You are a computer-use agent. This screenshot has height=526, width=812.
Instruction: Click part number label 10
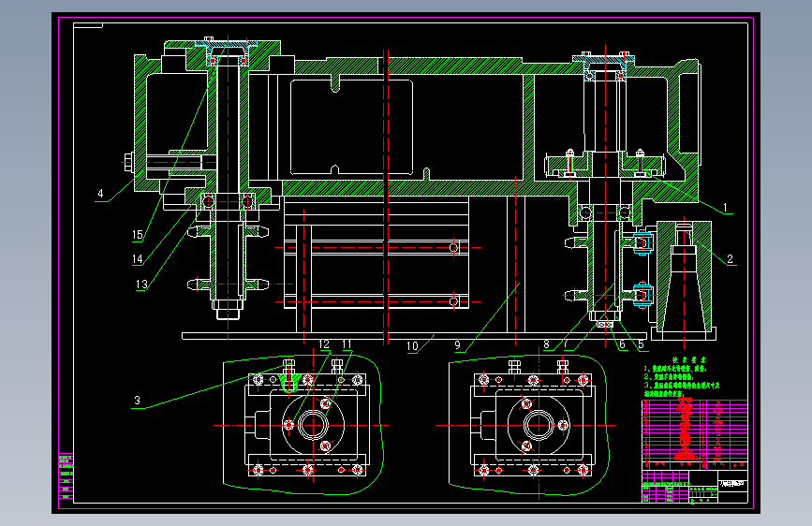click(x=412, y=346)
